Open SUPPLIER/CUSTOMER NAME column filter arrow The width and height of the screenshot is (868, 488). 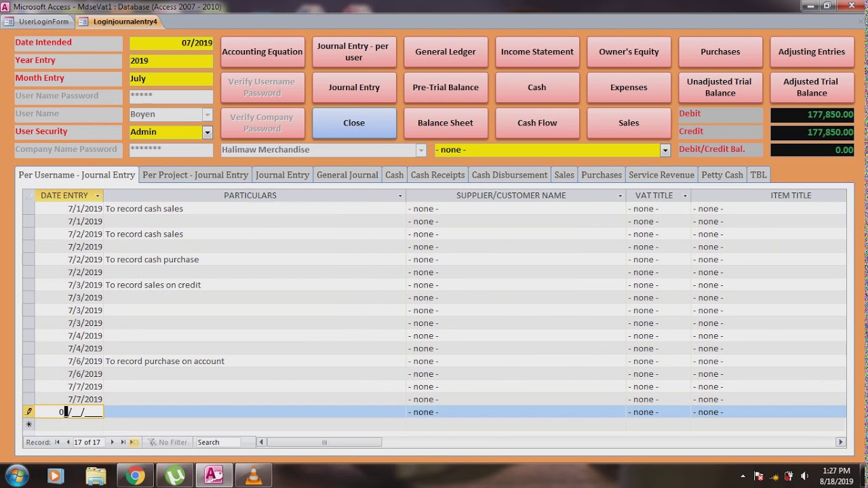pos(620,196)
